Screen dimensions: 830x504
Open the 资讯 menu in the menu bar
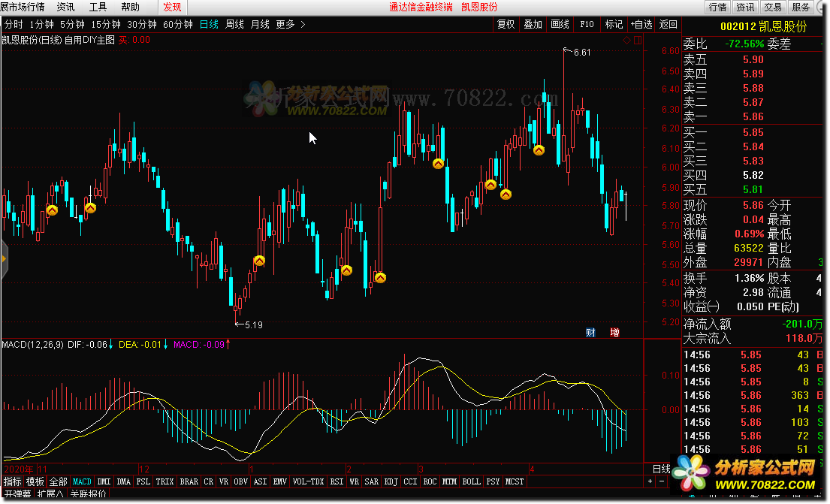tap(65, 7)
